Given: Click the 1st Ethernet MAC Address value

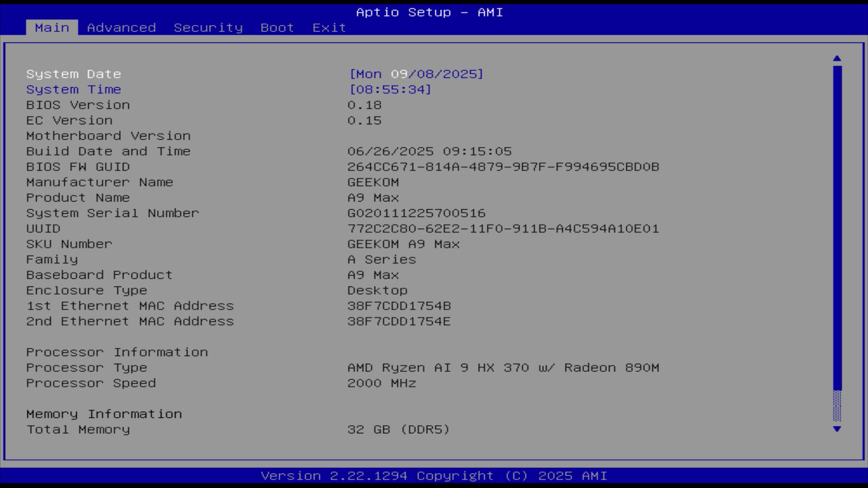Looking at the screenshot, I should pyautogui.click(x=399, y=306).
